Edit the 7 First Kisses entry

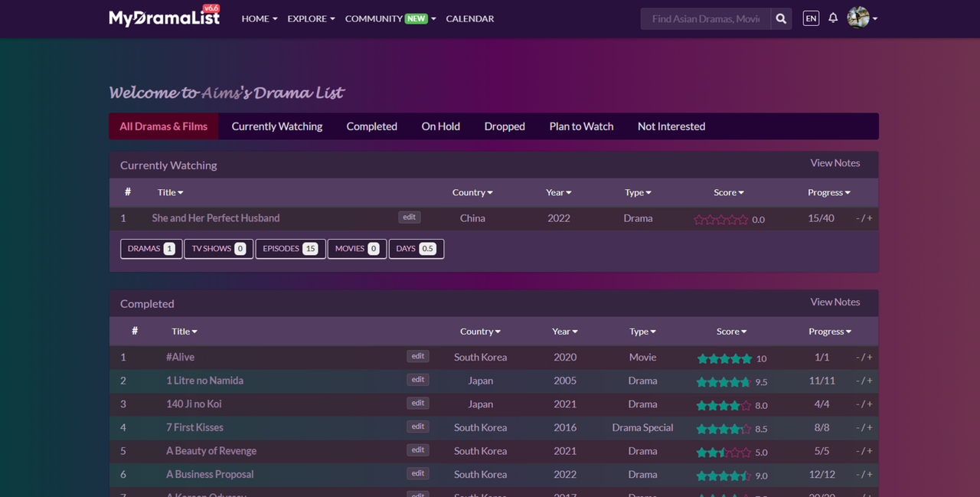(418, 427)
